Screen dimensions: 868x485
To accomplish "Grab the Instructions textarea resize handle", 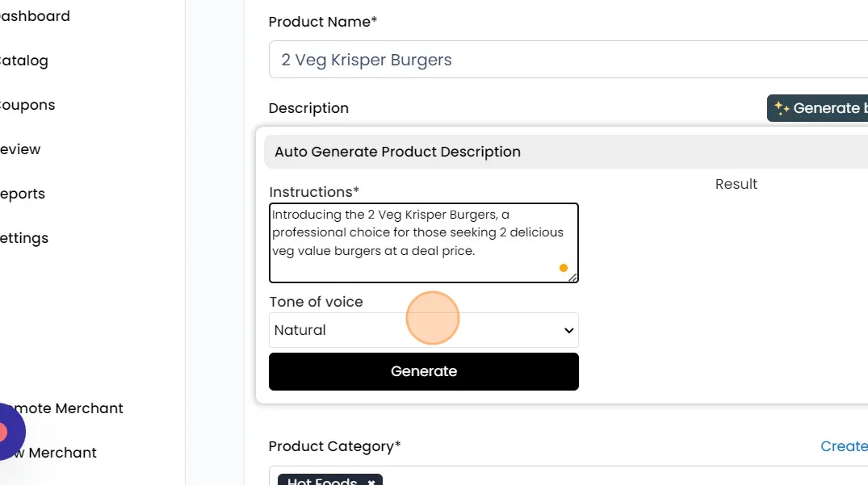I will click(572, 277).
